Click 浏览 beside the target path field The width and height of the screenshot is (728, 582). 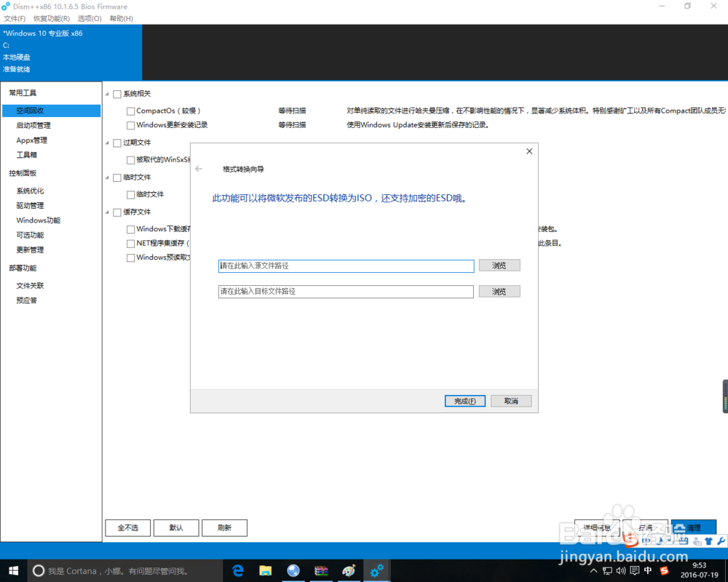pyautogui.click(x=499, y=292)
